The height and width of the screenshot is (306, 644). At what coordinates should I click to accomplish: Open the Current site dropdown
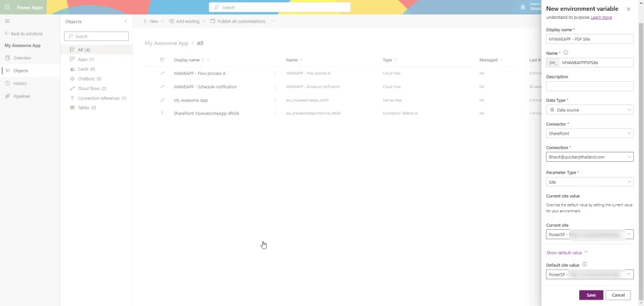coord(590,234)
